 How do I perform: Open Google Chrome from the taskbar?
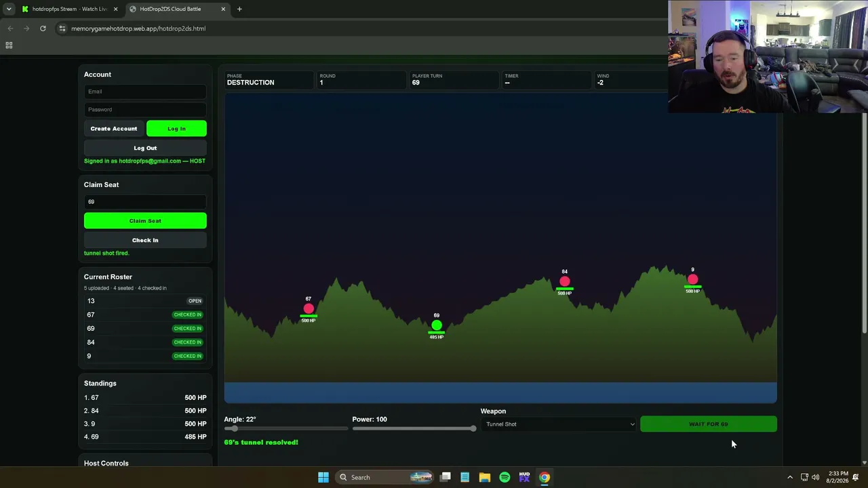(x=544, y=477)
